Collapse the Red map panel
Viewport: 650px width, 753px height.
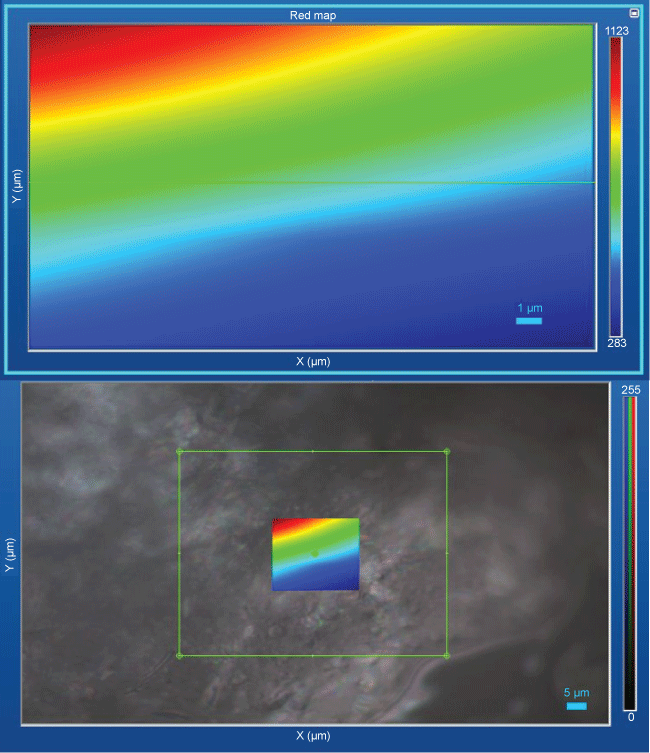click(x=633, y=12)
